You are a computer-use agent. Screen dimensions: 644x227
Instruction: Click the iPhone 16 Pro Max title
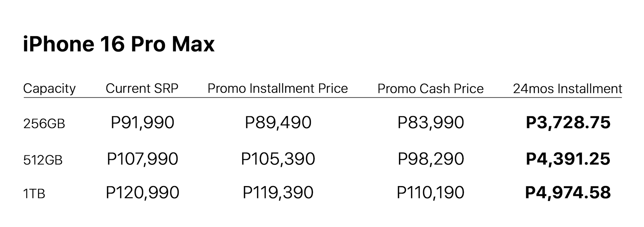tap(118, 44)
